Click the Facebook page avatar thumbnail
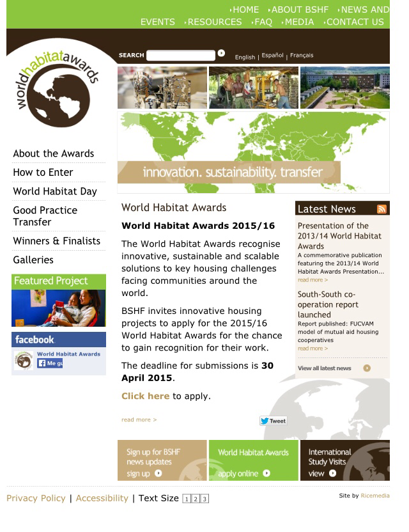 24,361
